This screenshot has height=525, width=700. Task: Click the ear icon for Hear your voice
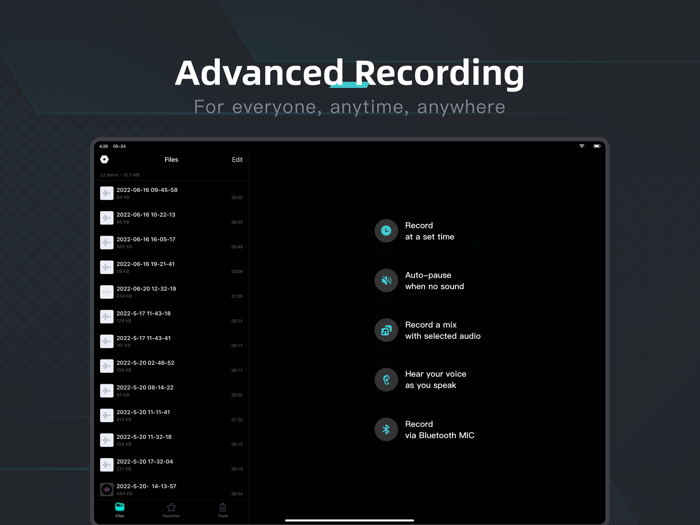click(386, 380)
